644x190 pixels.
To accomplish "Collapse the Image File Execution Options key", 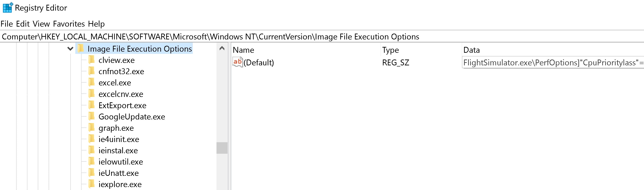I will (x=70, y=48).
